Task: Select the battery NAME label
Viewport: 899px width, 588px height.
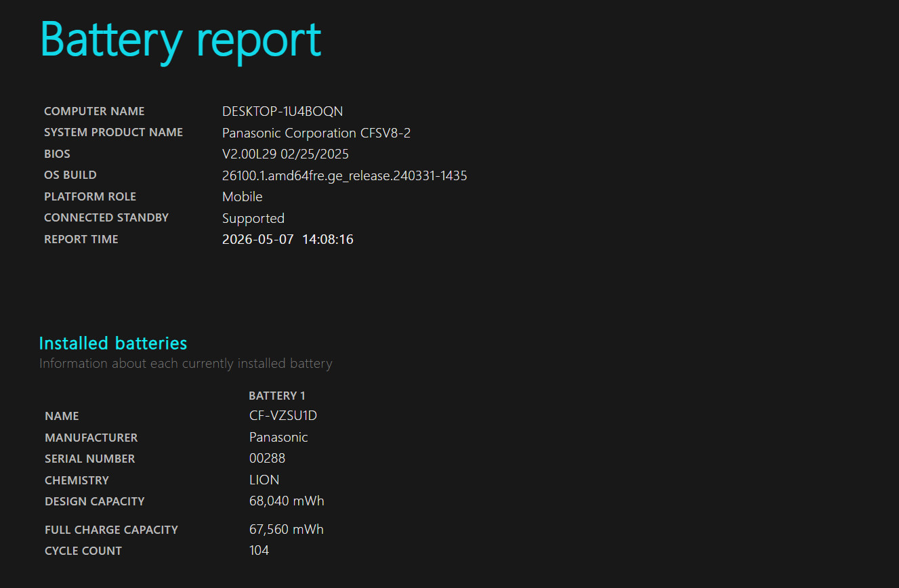Action: [x=62, y=416]
